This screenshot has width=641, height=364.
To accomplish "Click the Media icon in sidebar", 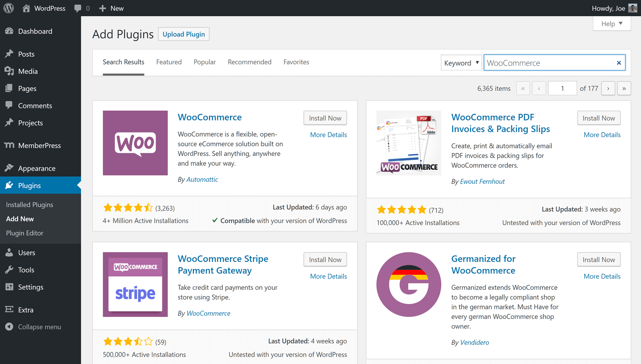I will coord(9,71).
